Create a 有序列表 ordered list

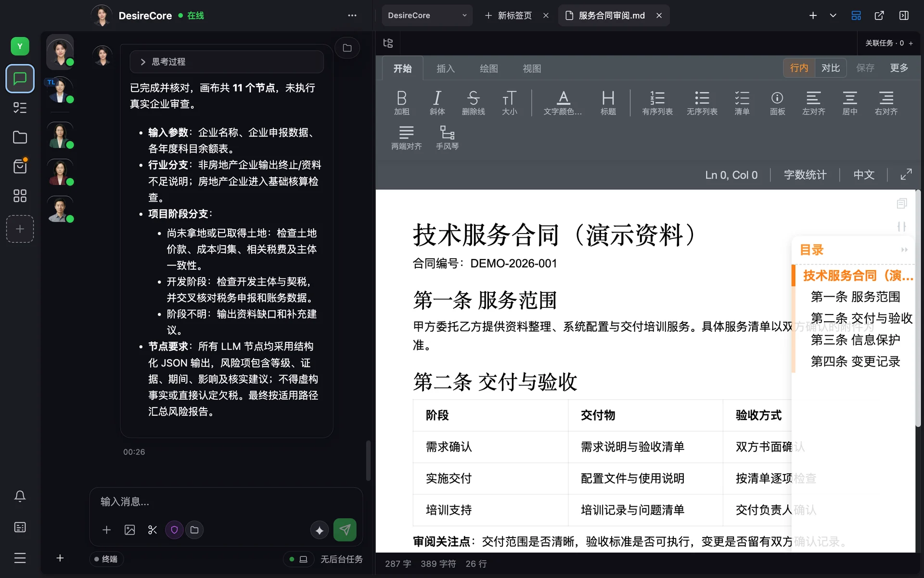coord(657,103)
